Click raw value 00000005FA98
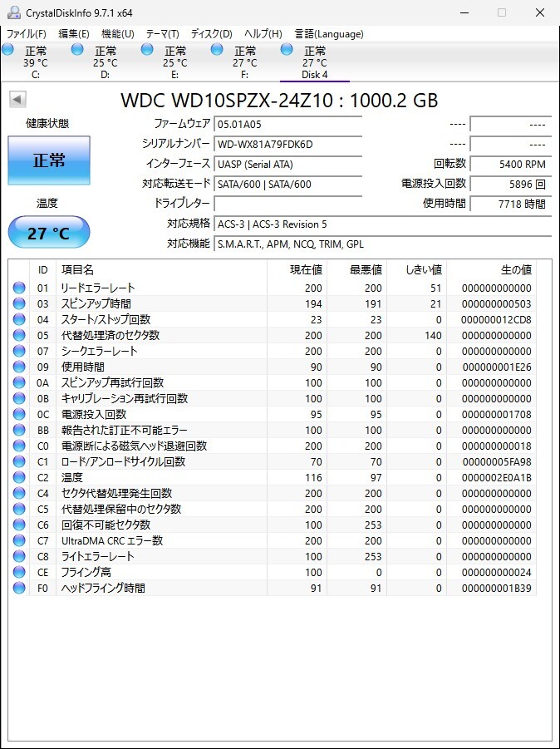 (x=496, y=461)
